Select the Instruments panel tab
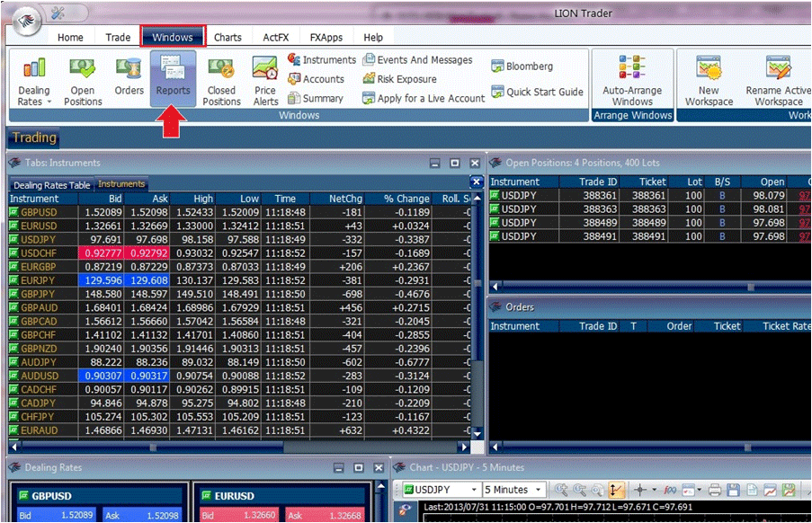Screen dimensions: 812x523 click(121, 183)
